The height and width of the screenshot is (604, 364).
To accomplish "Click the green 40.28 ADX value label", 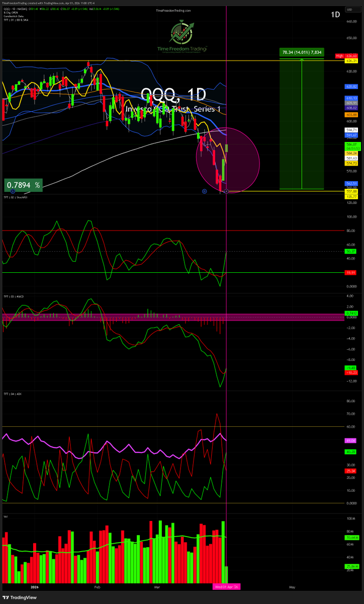I will point(351,452).
